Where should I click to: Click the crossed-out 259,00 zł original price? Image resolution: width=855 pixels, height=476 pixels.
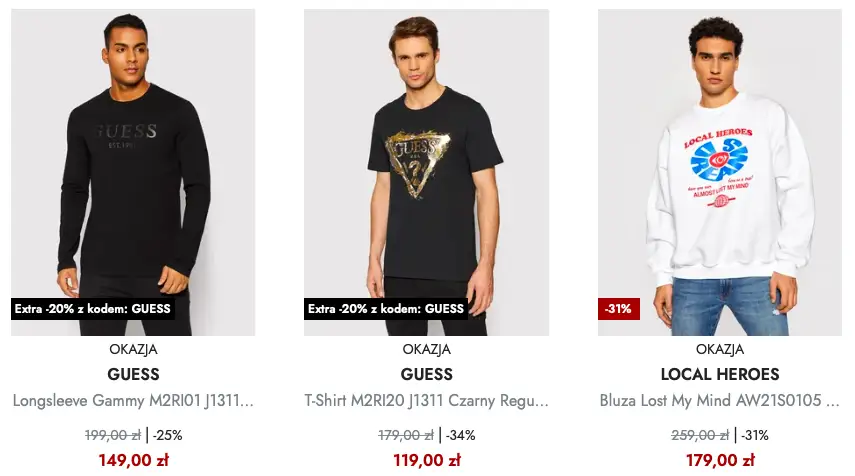coord(700,435)
